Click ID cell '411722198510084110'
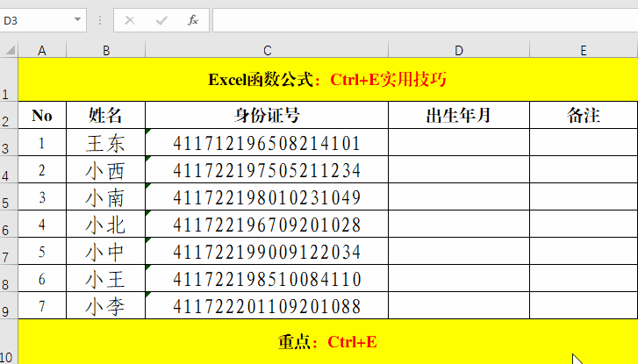The image size is (638, 364). (267, 279)
